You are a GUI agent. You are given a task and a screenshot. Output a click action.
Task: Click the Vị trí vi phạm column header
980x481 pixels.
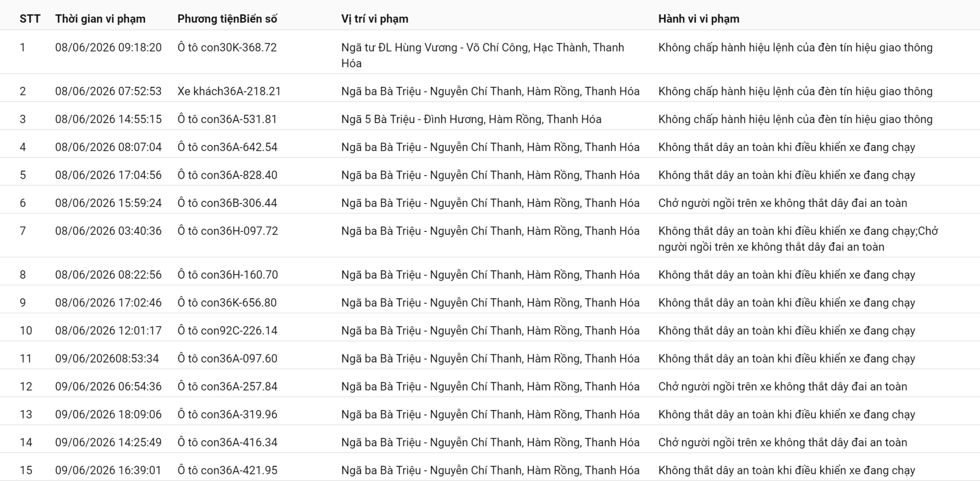point(375,19)
